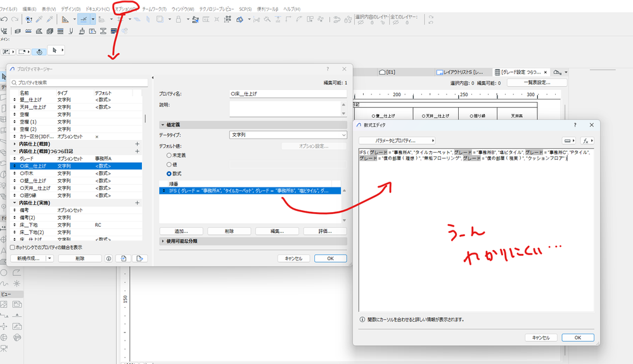This screenshot has width=633, height=364.
Task: Toggle the highlighted rotate icon under メイン
Action: point(39,52)
